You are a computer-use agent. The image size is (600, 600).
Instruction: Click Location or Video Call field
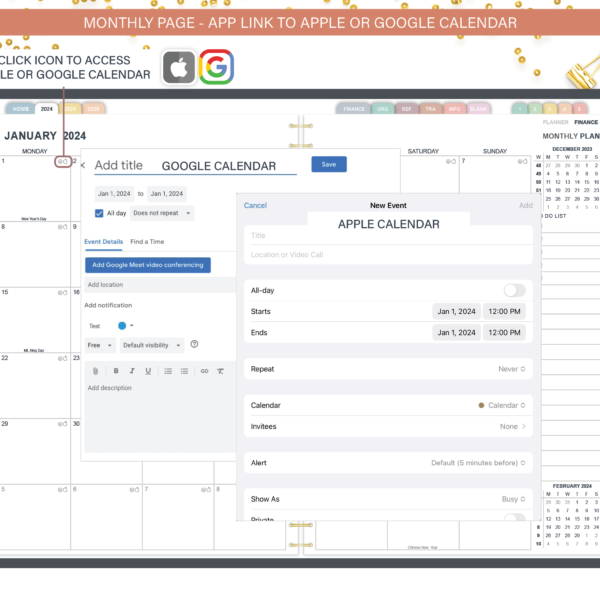pyautogui.click(x=388, y=254)
